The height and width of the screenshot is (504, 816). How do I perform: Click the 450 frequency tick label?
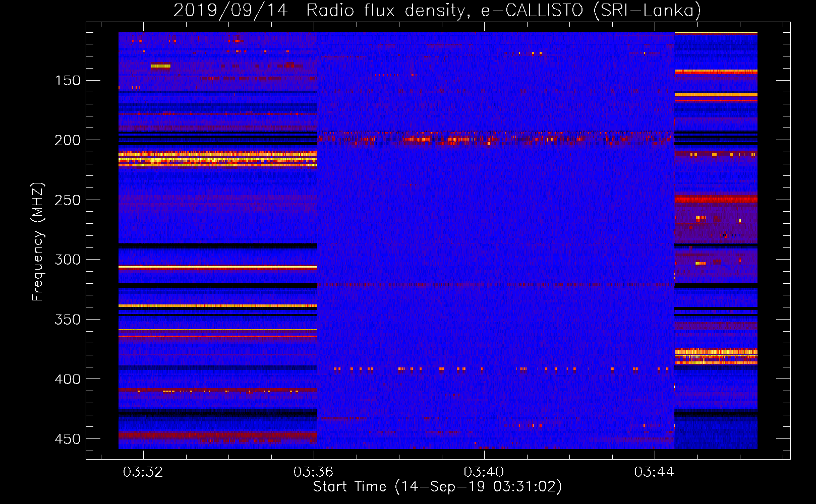coord(67,439)
